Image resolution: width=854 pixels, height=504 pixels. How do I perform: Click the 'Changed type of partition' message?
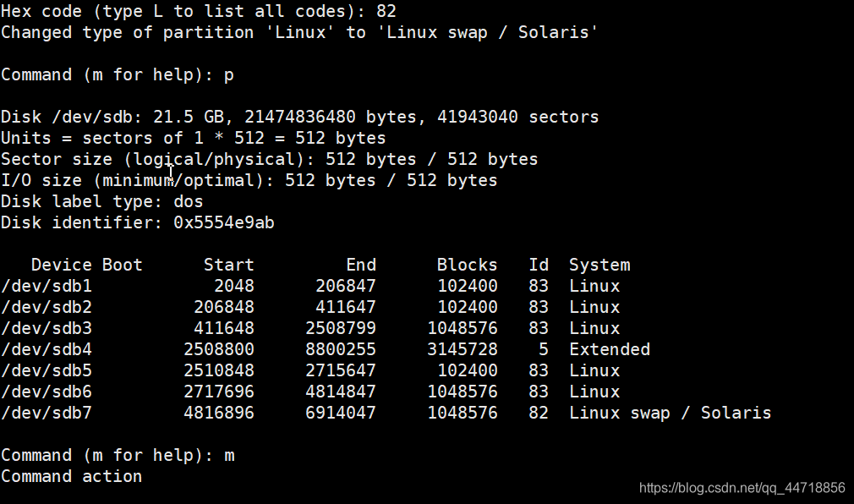coord(299,33)
